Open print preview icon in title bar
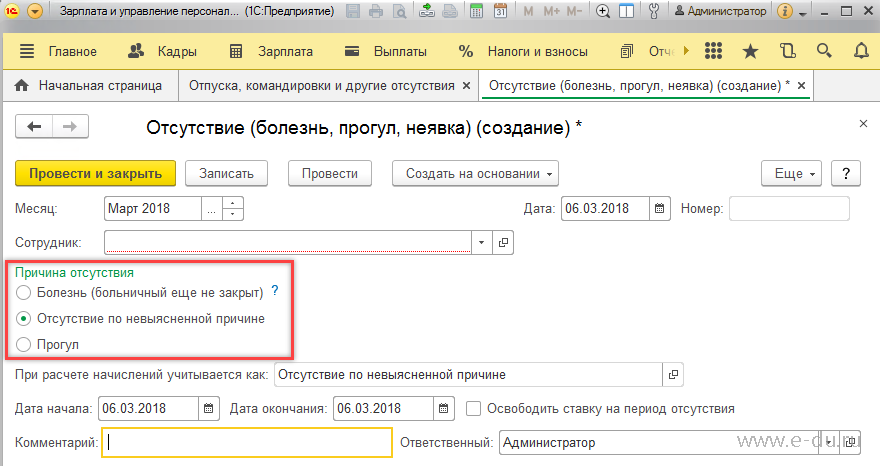This screenshot has width=880, height=466. [x=399, y=11]
